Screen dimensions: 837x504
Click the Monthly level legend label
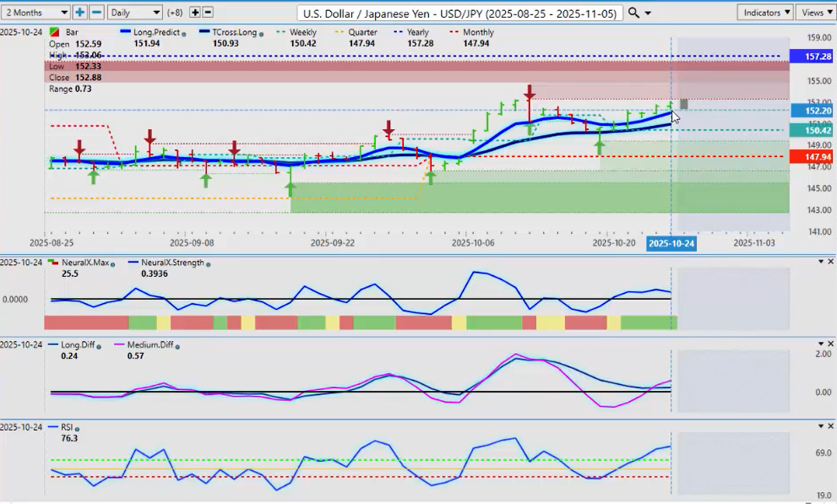click(x=478, y=33)
